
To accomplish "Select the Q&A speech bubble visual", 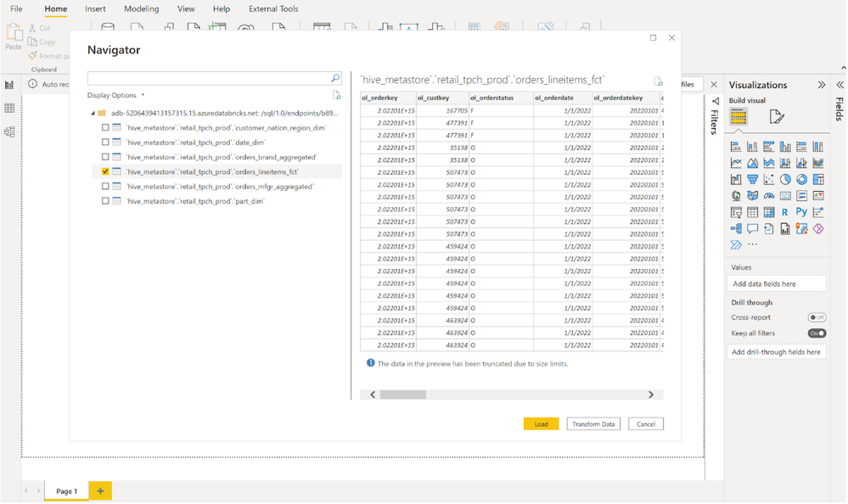I will pos(752,229).
